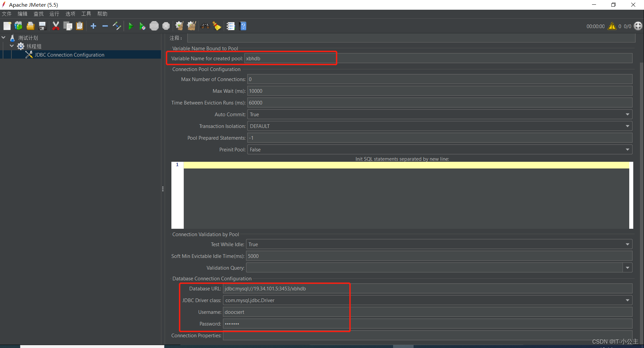Click the Open file folder icon
The image size is (644, 348).
[31, 26]
